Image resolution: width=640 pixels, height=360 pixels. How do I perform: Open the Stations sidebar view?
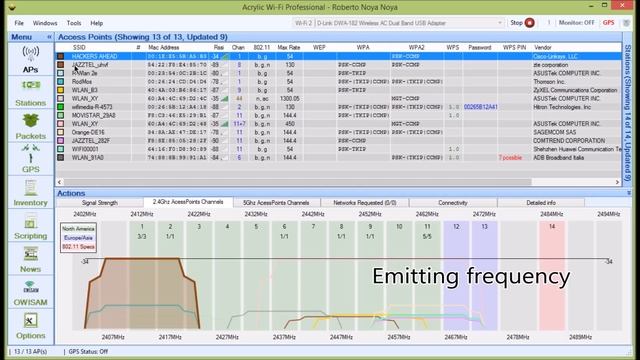31,93
